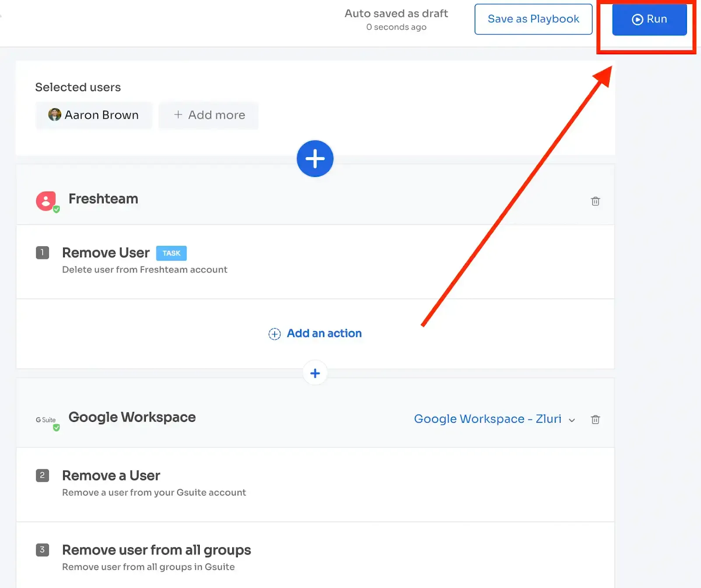The width and height of the screenshot is (701, 588).
Task: Add more selected users
Action: 209,115
